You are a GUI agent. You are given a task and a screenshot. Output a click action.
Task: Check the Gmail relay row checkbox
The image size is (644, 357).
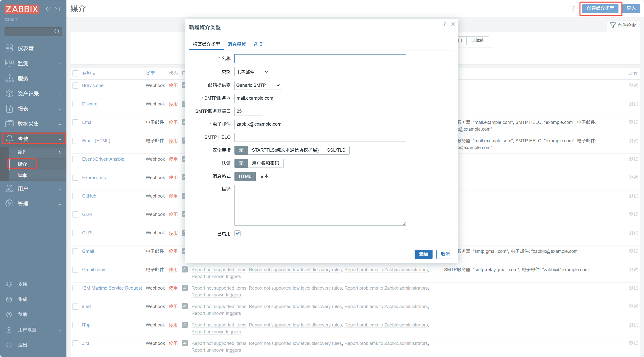click(x=75, y=270)
